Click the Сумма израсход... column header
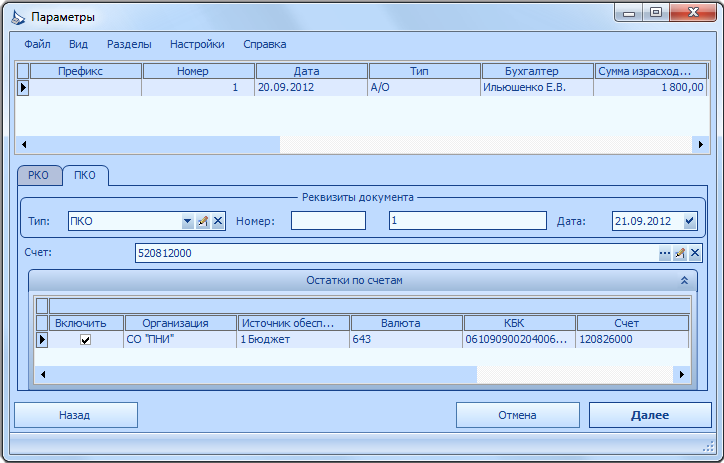Screen dimensions: 724x463 pos(651,71)
